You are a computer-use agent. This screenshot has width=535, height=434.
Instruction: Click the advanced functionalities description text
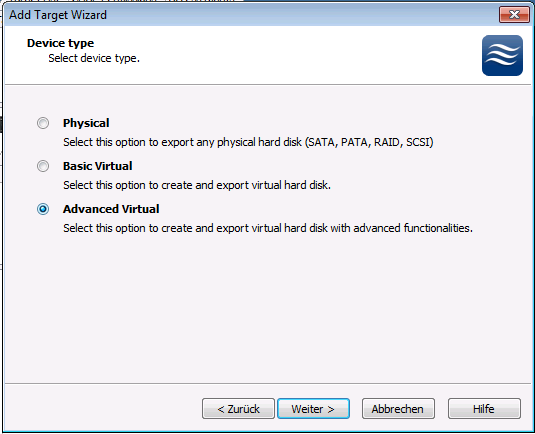tap(268, 228)
